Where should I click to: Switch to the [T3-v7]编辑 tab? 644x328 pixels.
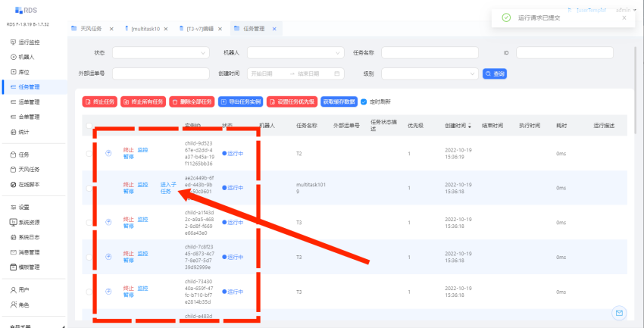(200, 29)
